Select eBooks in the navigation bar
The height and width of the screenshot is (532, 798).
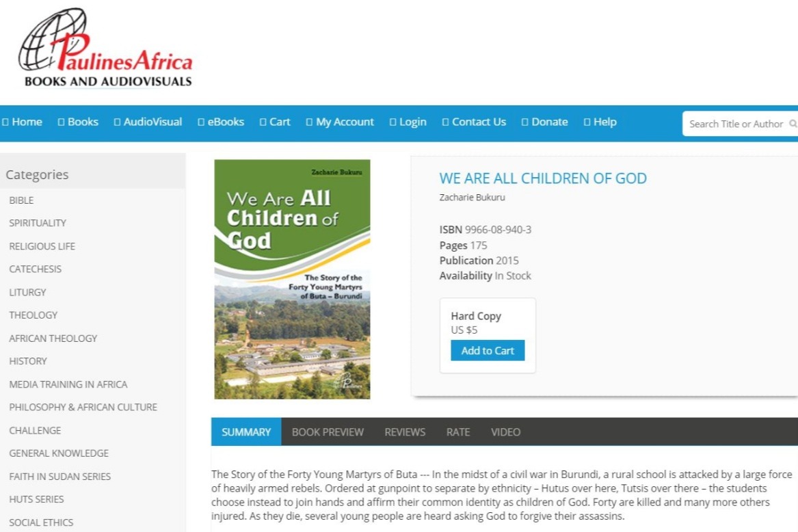pos(226,122)
